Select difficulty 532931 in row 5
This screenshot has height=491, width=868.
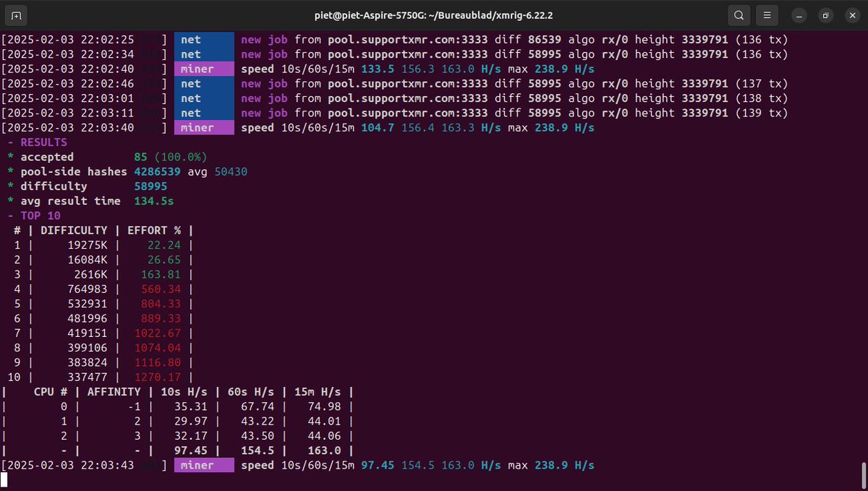88,304
